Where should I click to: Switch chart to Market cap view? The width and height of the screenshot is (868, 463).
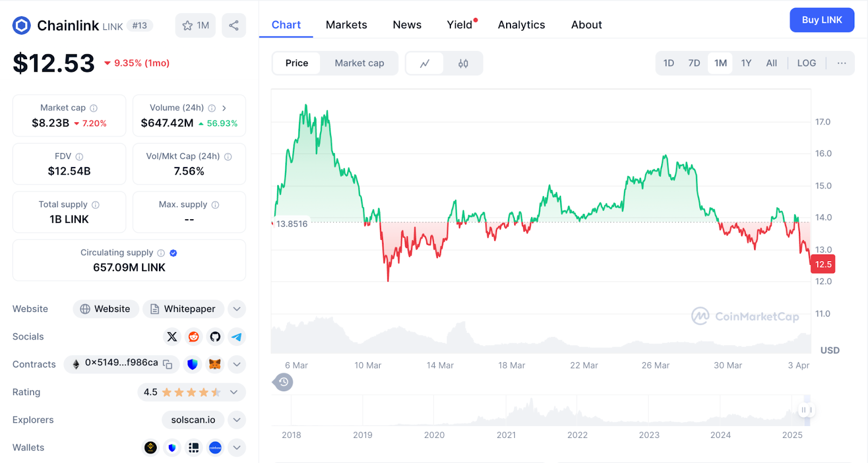(359, 63)
